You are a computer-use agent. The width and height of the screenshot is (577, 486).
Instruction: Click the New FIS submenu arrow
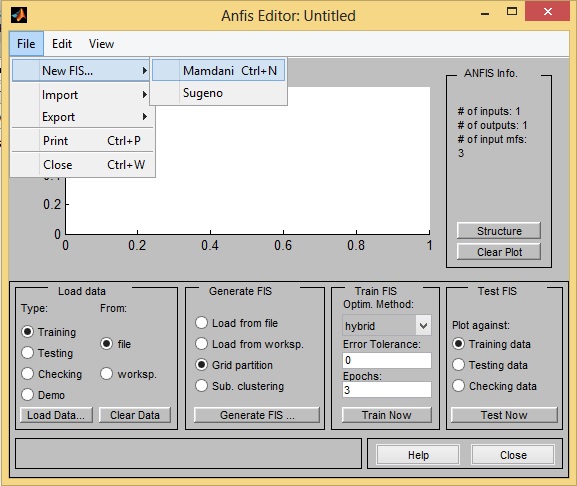coord(145,70)
